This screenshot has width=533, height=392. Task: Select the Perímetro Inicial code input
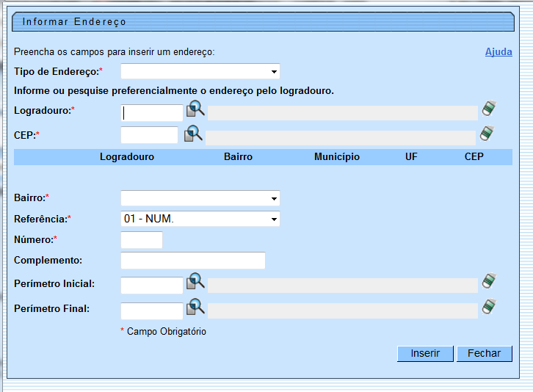[151, 285]
